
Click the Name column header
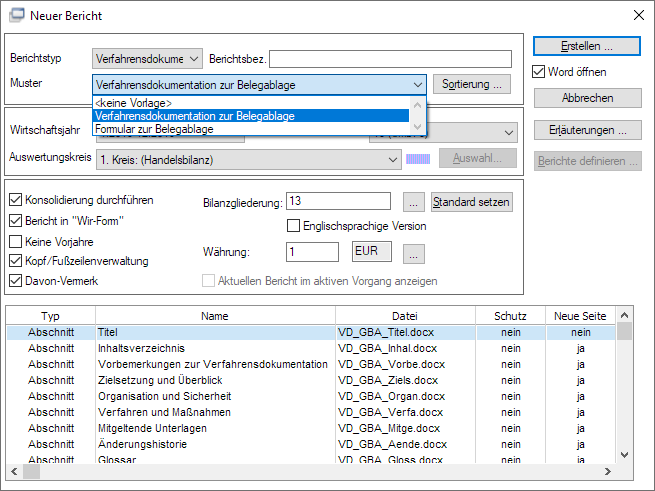coord(215,316)
